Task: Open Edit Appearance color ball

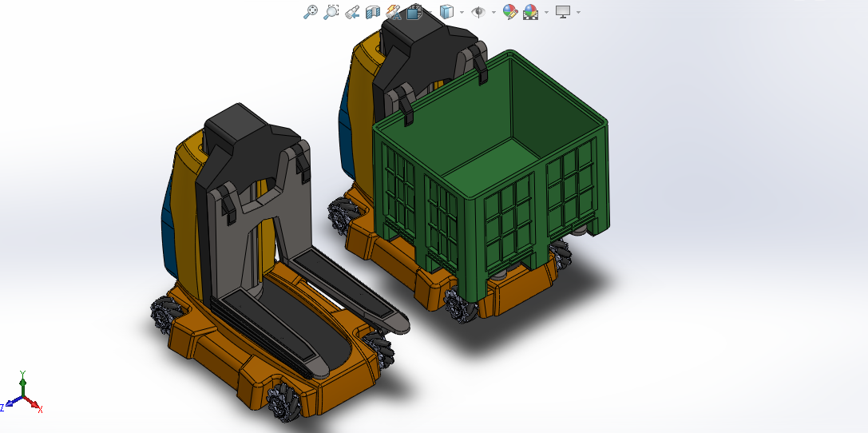Action: point(509,12)
